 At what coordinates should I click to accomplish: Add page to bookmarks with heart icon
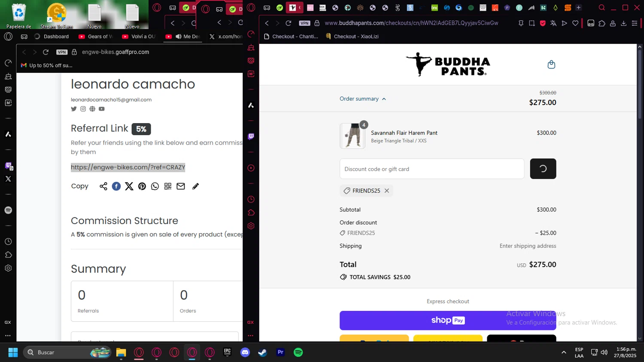point(575,23)
